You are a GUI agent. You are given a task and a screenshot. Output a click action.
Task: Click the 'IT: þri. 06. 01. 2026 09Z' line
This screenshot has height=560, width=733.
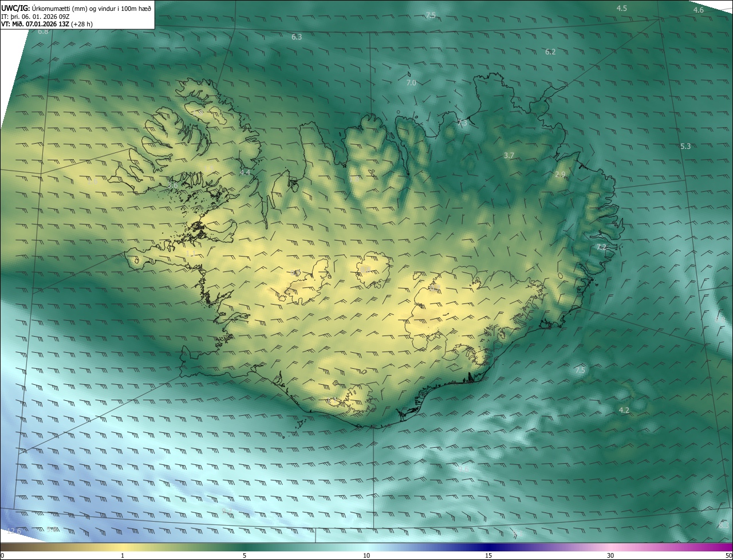click(x=36, y=16)
